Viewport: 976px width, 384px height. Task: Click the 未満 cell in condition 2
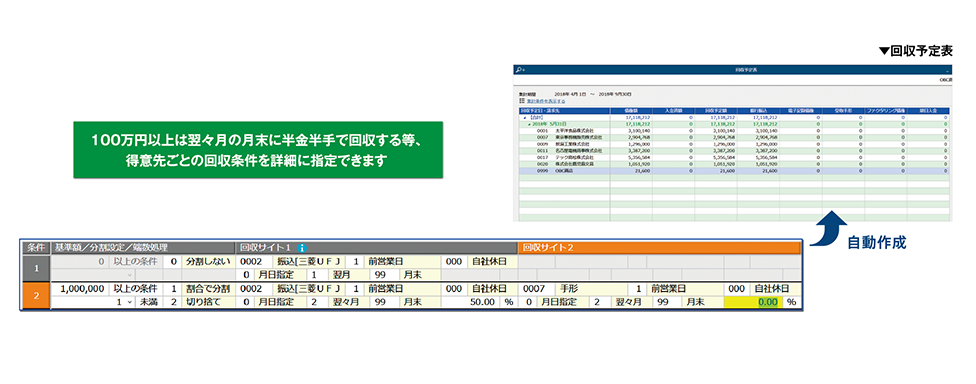(149, 302)
